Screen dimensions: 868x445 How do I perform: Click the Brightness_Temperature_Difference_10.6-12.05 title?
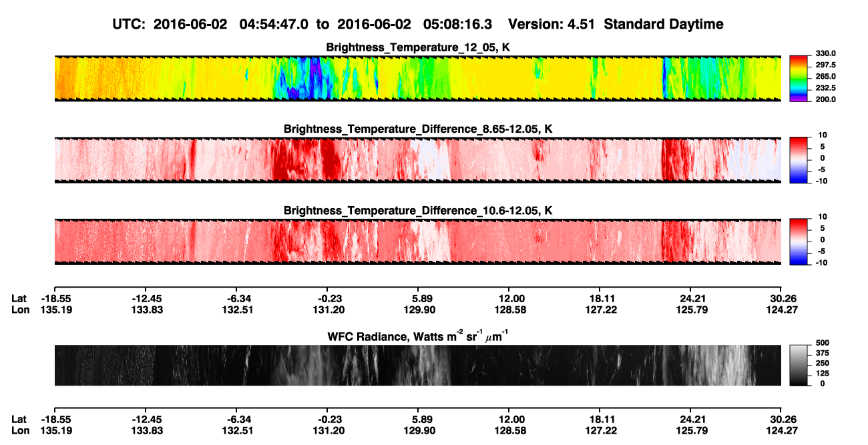coord(418,211)
